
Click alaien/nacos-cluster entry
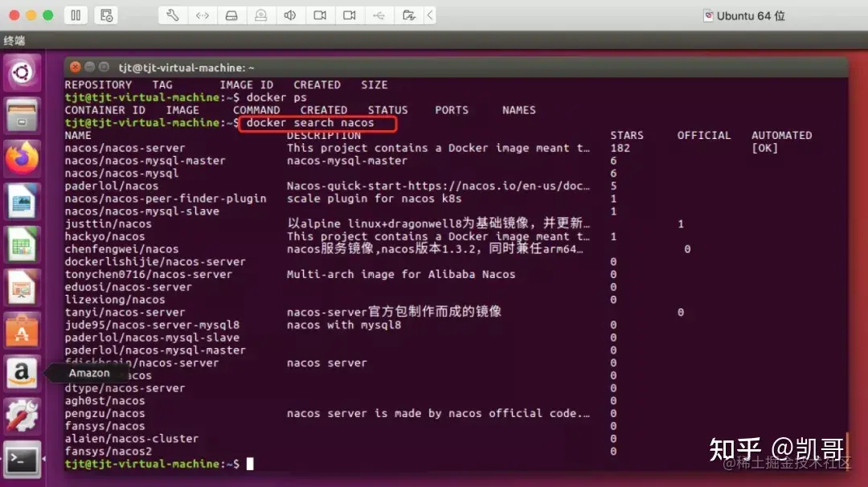tap(132, 438)
